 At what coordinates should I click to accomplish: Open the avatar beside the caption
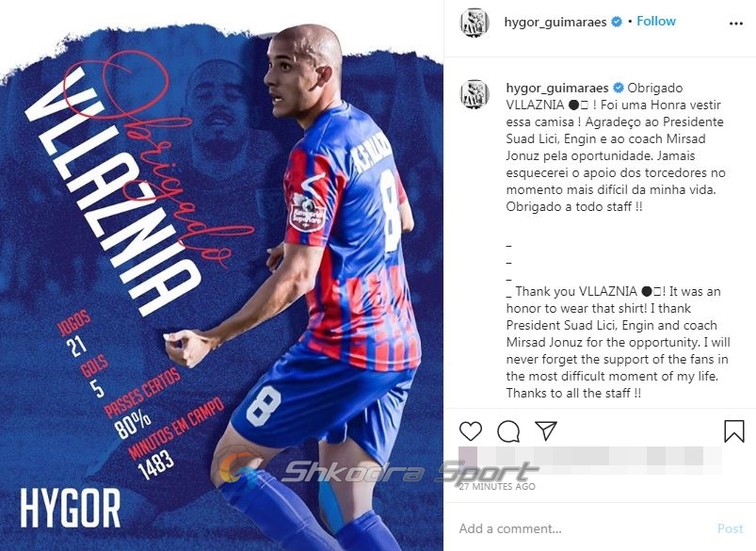(475, 94)
